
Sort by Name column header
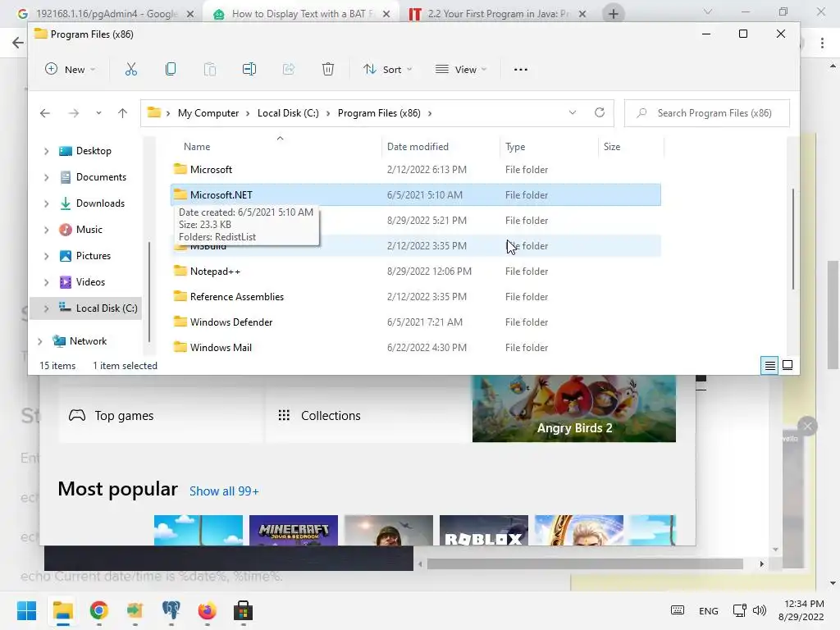coord(197,146)
